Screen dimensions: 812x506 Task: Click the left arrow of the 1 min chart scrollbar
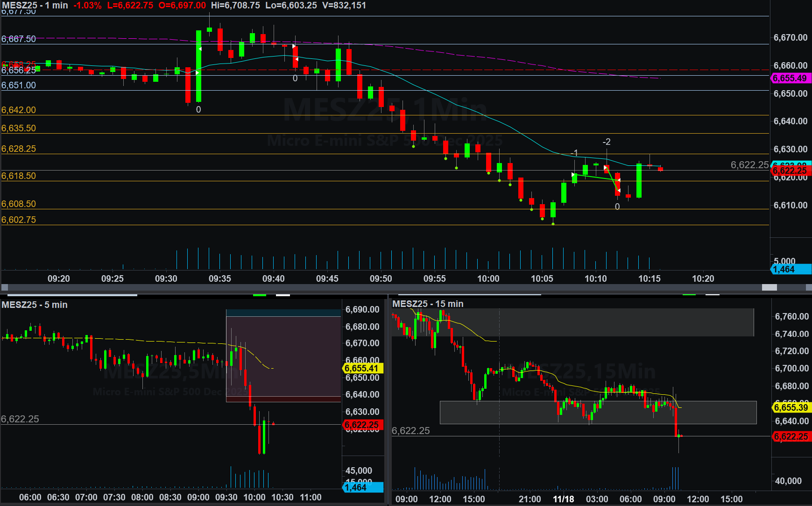point(5,287)
